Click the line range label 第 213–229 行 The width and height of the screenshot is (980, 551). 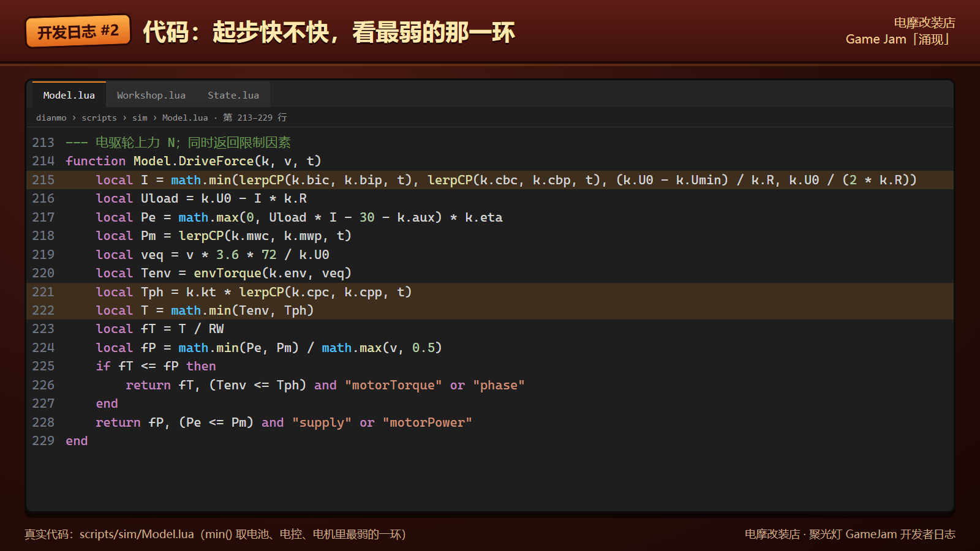(255, 118)
